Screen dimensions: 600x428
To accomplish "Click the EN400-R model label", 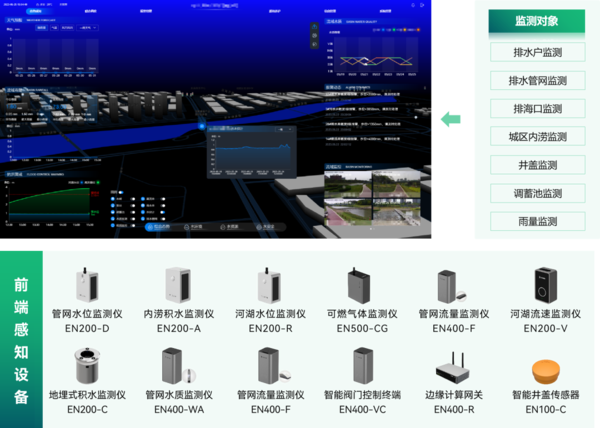I will (454, 410).
